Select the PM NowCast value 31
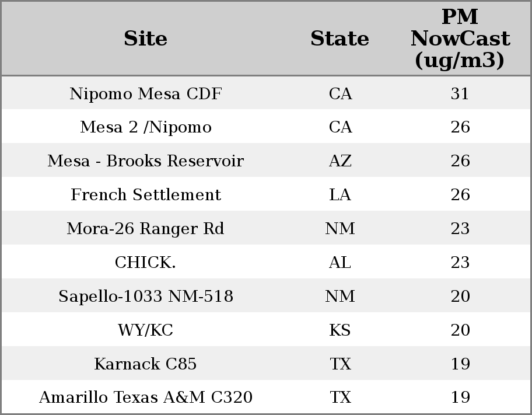The image size is (532, 415). (460, 93)
